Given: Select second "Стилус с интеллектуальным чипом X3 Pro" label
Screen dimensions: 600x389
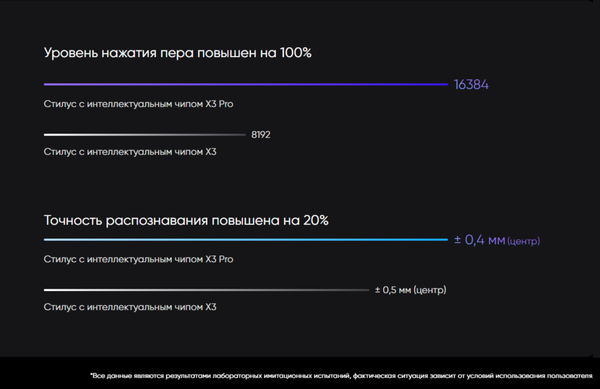Looking at the screenshot, I should pyautogui.click(x=139, y=259).
